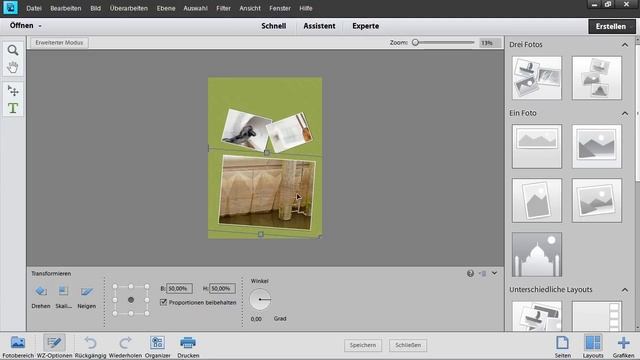Select center reference point in transform grid
Screen dimensions: 640x360
[x=131, y=300]
